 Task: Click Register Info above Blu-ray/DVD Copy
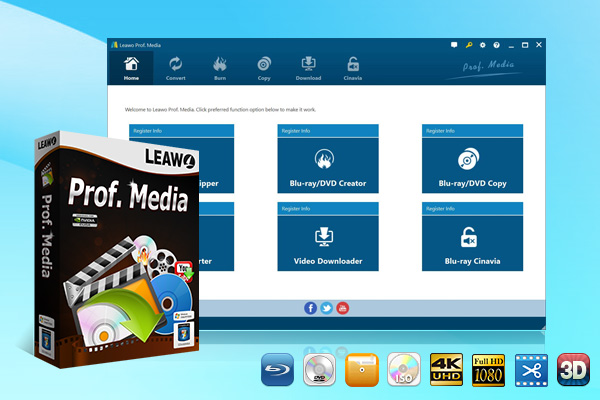point(440,131)
